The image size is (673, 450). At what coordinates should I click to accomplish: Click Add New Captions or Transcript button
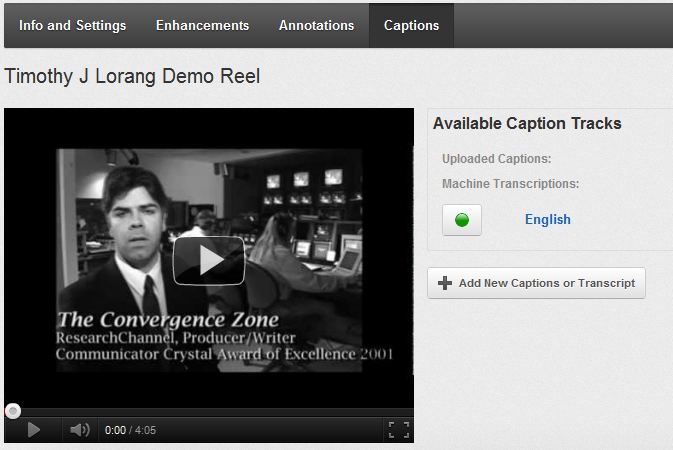click(537, 283)
